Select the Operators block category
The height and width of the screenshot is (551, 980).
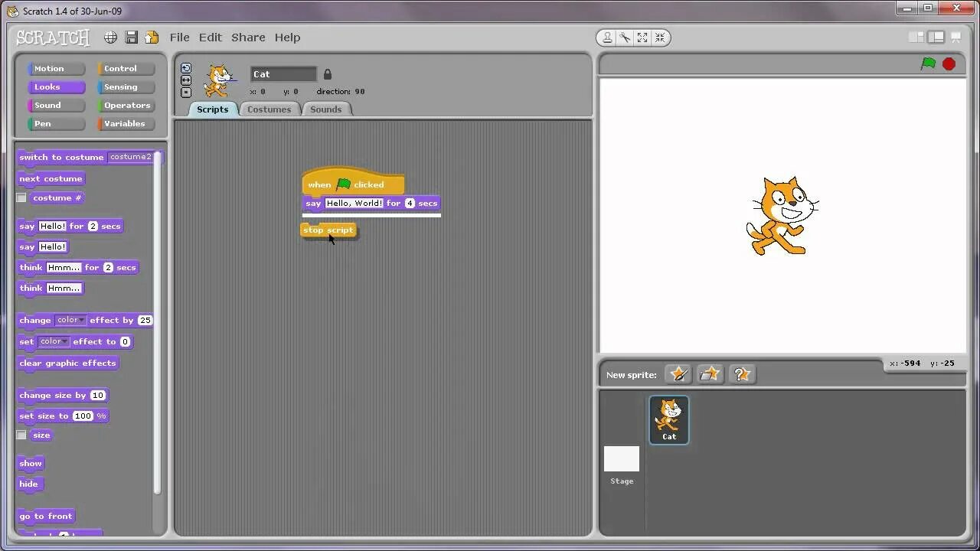[x=126, y=106]
